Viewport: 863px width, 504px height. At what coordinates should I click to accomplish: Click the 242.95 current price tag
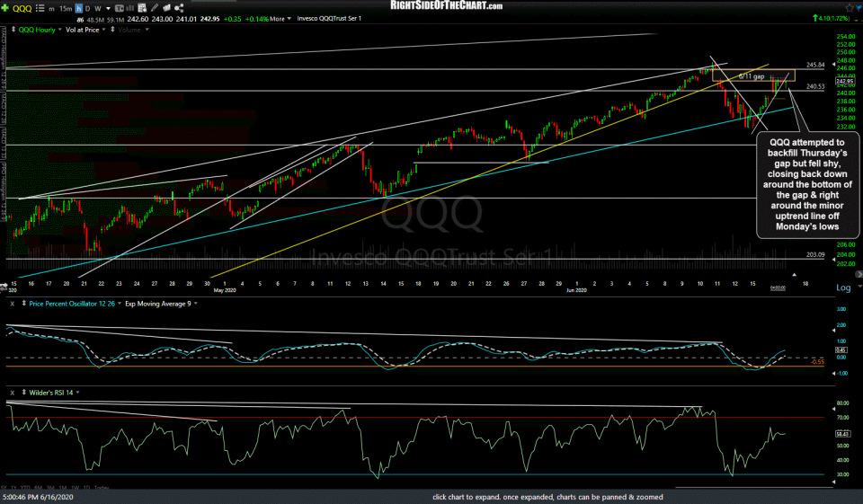pyautogui.click(x=845, y=82)
